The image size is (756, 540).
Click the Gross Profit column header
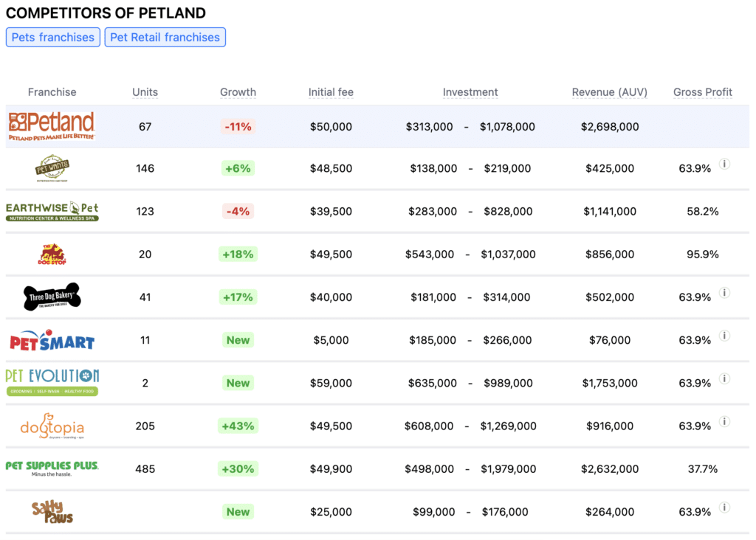click(x=703, y=92)
